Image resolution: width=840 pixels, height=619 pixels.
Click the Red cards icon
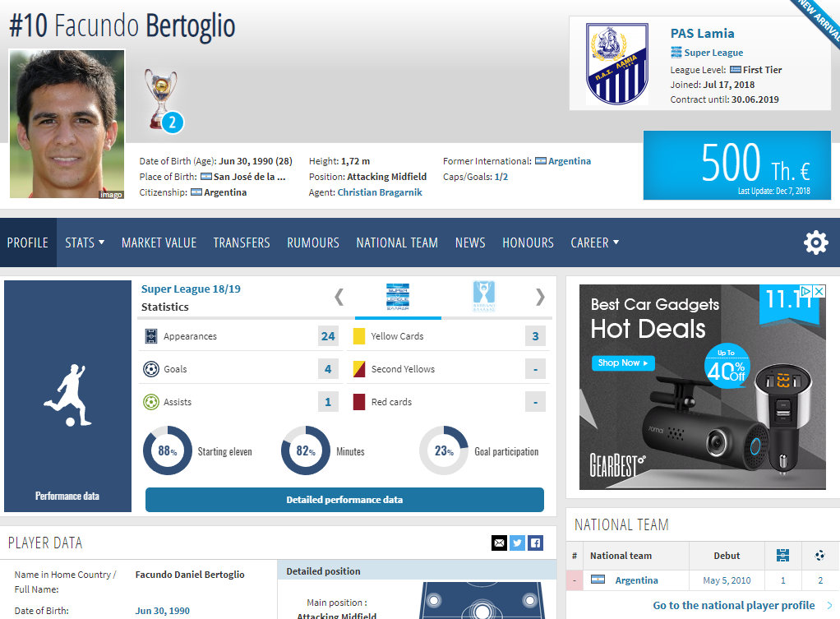tap(359, 402)
